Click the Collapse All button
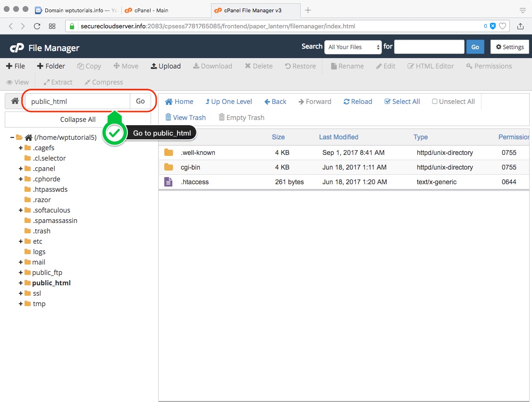This screenshot has height=402, width=532. 78,120
